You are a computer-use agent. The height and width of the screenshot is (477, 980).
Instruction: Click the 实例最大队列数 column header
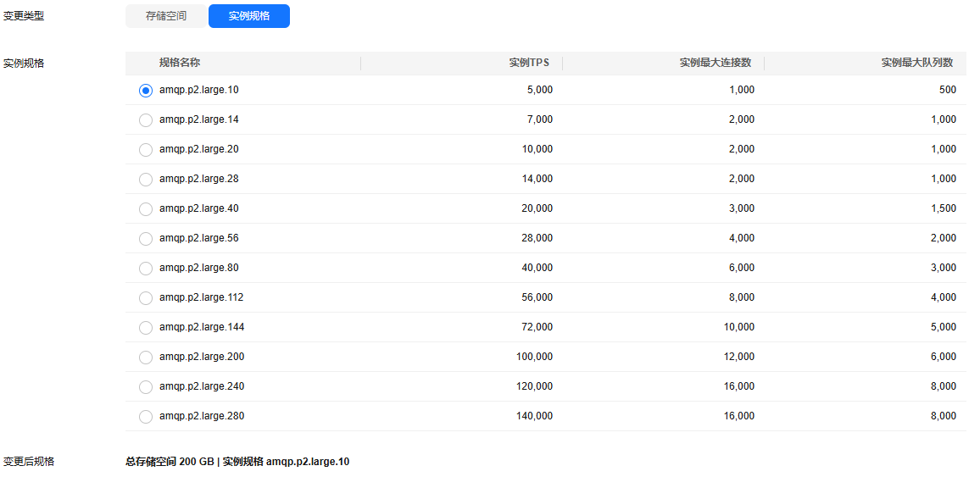click(917, 63)
